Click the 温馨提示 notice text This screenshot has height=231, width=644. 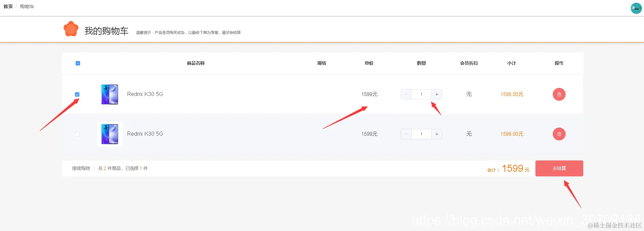pyautogui.click(x=188, y=33)
